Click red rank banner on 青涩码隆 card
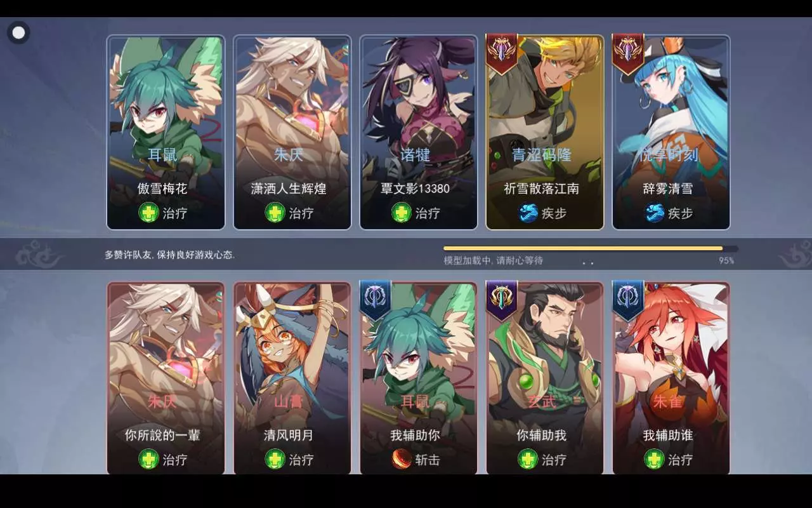Image resolution: width=812 pixels, height=508 pixels. [x=501, y=53]
